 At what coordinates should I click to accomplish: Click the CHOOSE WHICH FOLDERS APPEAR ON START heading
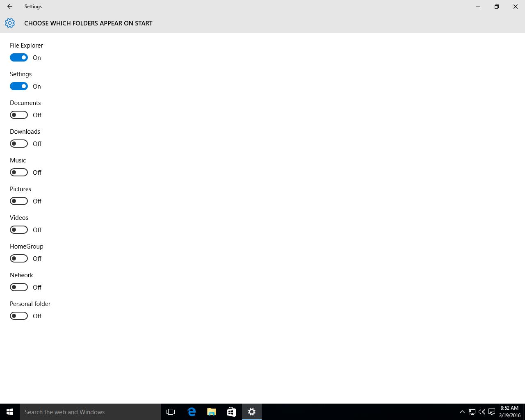[x=88, y=23]
